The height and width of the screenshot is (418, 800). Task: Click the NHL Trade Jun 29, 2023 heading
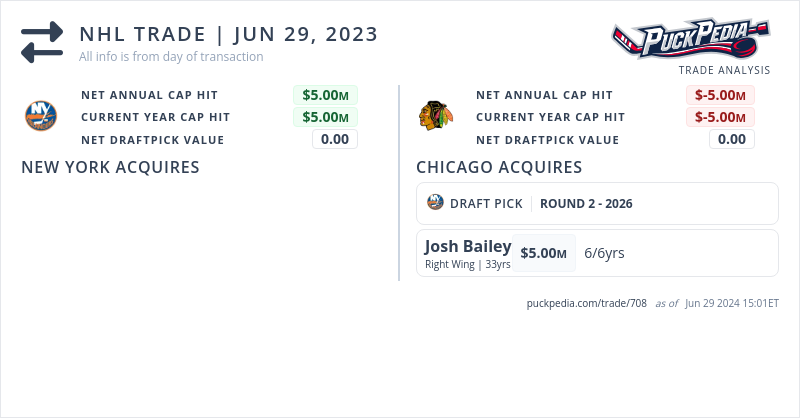229,34
